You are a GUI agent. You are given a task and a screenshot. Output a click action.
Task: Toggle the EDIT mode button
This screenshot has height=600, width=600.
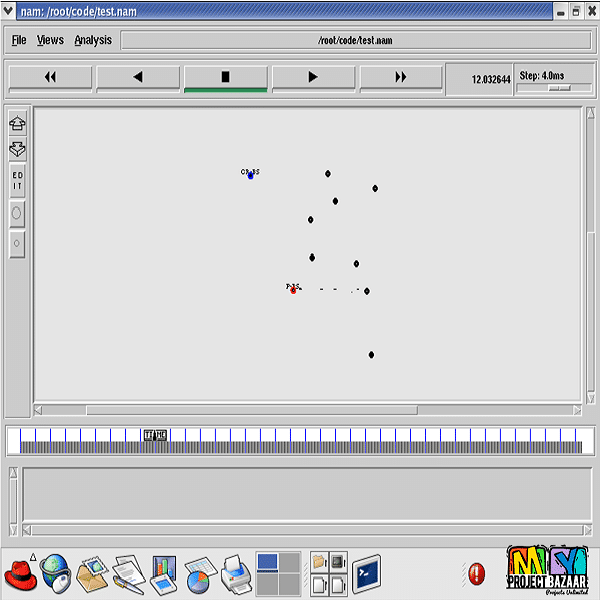[x=17, y=181]
